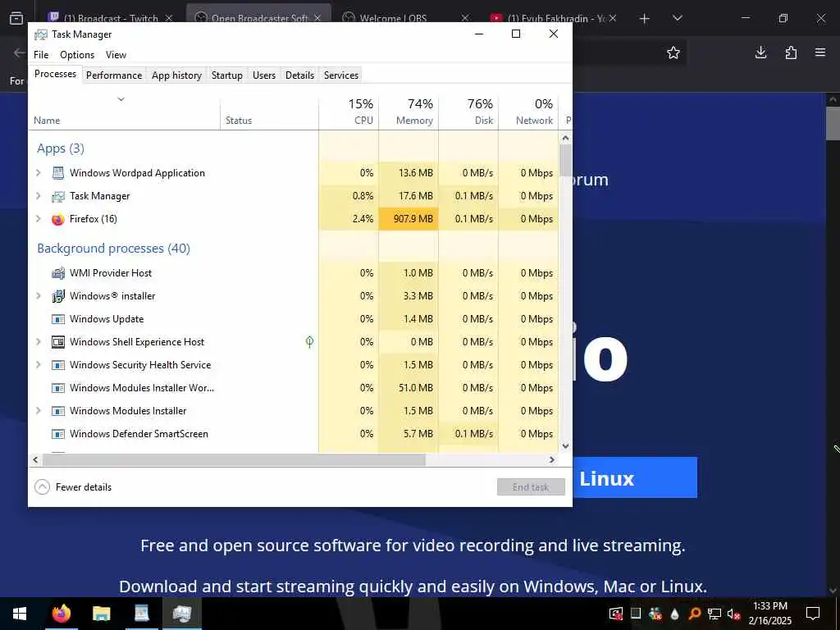
Task: Expand the Windows Wordpad Application row
Action: pos(39,173)
